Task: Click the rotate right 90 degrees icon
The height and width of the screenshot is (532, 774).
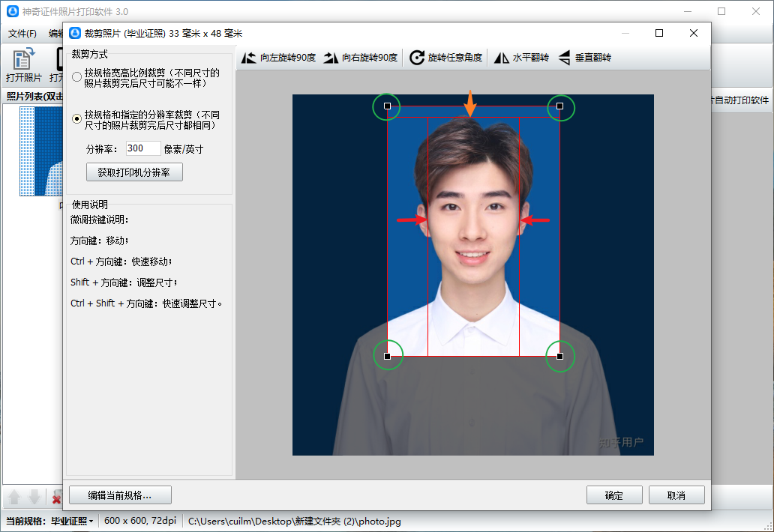Action: (331, 58)
